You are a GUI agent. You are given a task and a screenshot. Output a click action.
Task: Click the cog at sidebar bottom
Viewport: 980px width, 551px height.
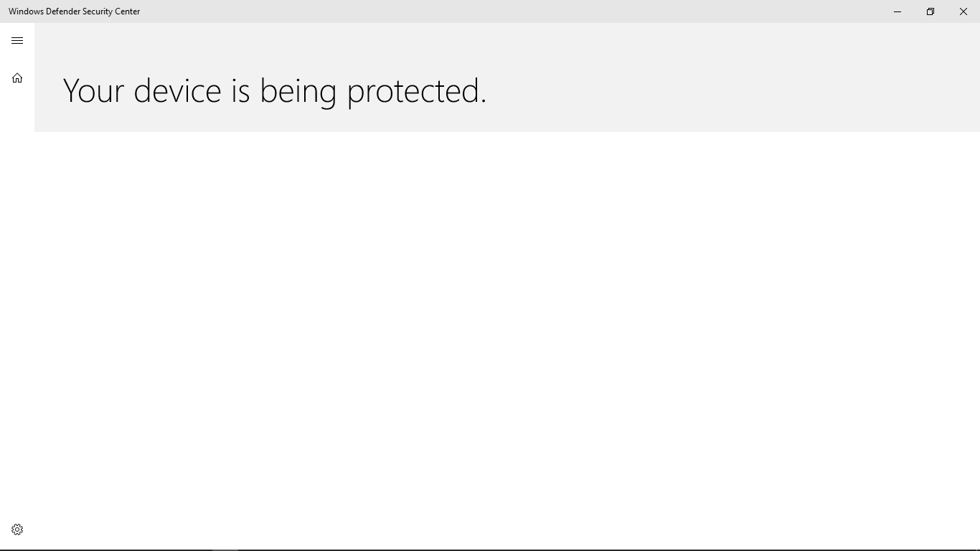17,529
